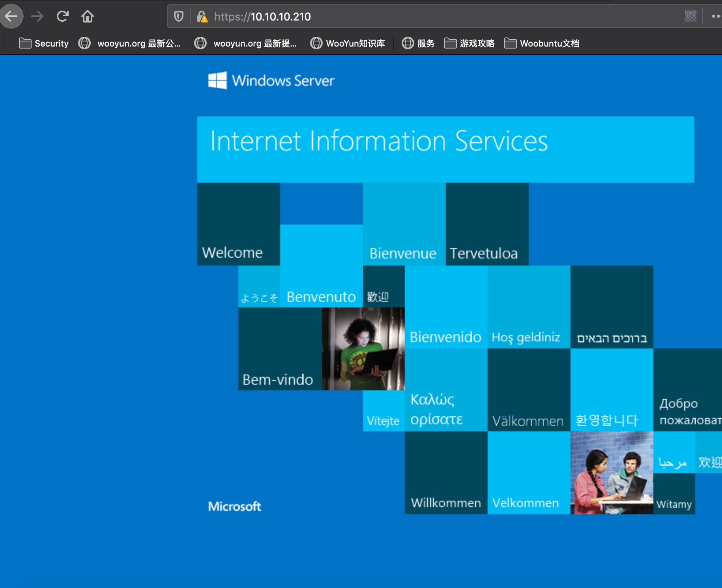Viewport: 722px width, 588px height.
Task: Click the insecure lock warning icon
Action: click(x=202, y=17)
